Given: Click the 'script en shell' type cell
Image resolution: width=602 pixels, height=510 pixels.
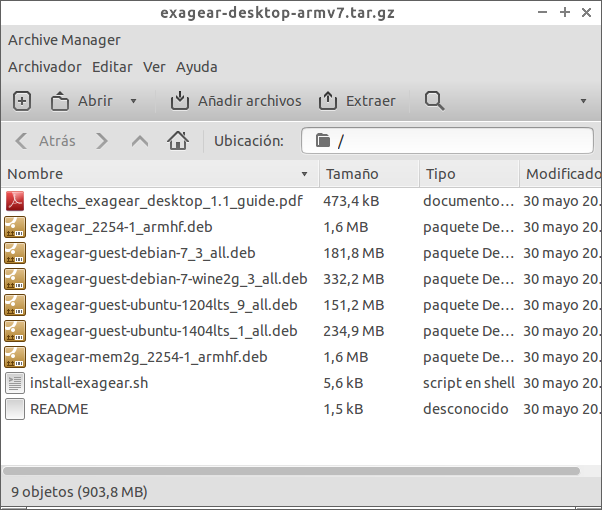Looking at the screenshot, I should tap(469, 383).
